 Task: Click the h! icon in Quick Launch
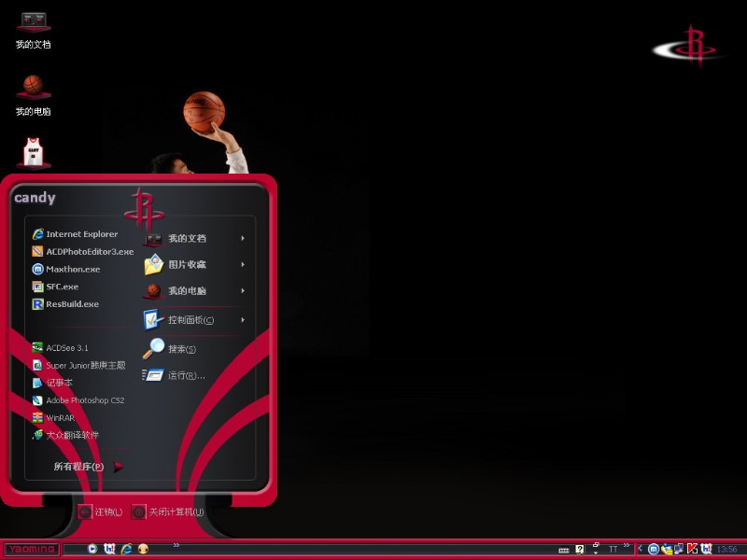[109, 549]
